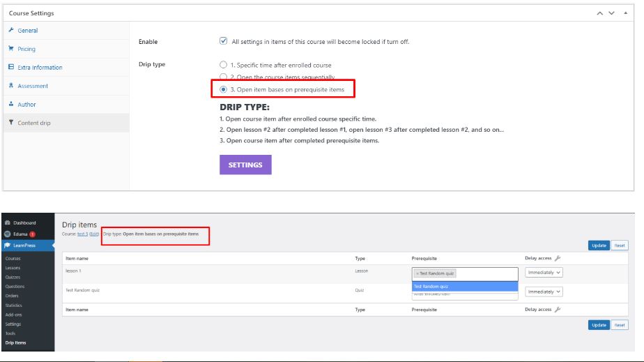Screen dimensions: 644x362
Task: Click the purple SETTINGS button
Action: 245,165
